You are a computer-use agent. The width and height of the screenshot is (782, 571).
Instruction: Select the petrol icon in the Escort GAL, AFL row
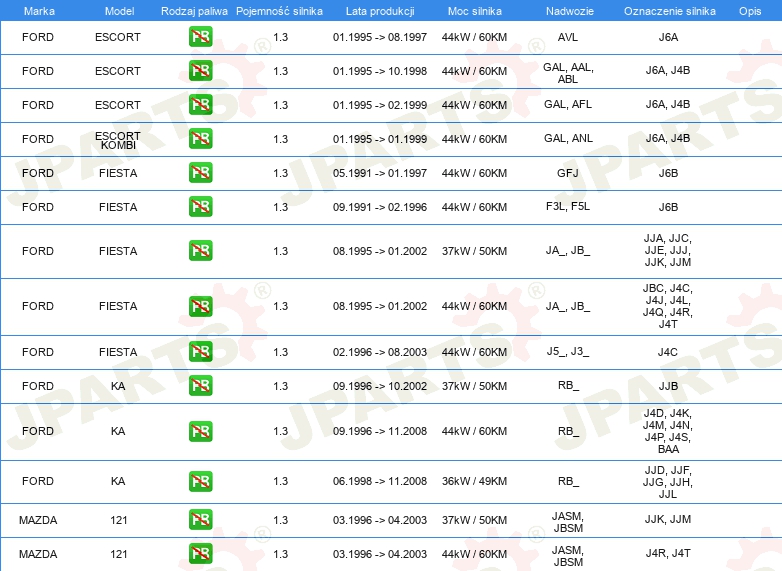pos(200,105)
